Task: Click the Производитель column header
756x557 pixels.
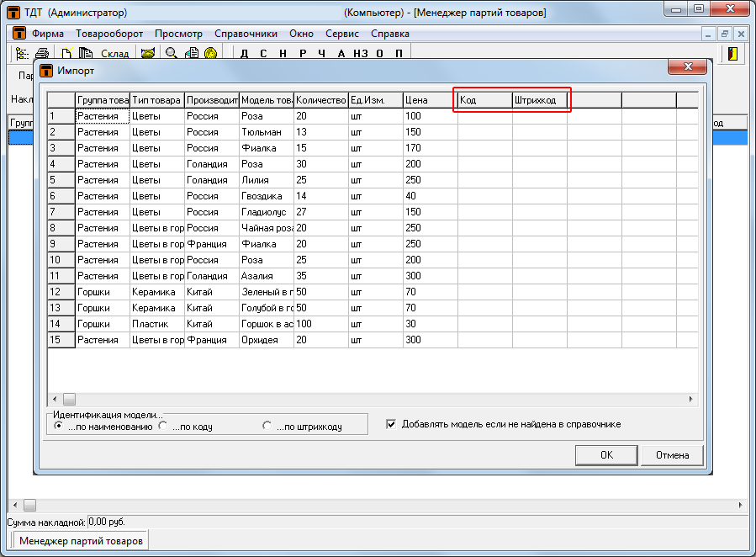Action: tap(212, 100)
